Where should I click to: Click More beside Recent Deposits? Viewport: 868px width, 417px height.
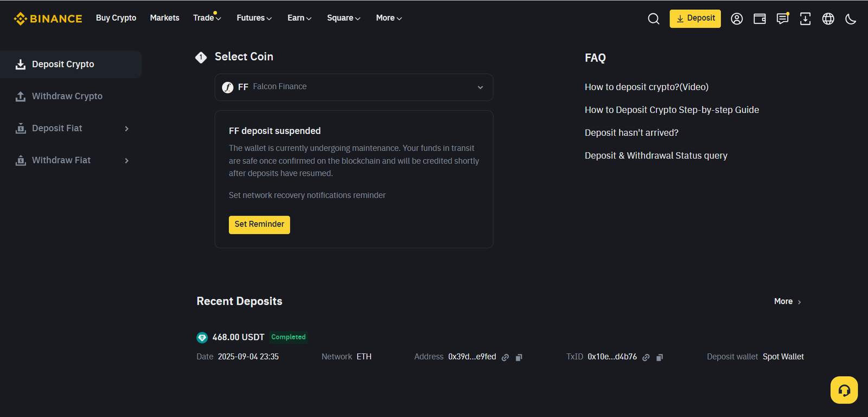[x=787, y=301]
